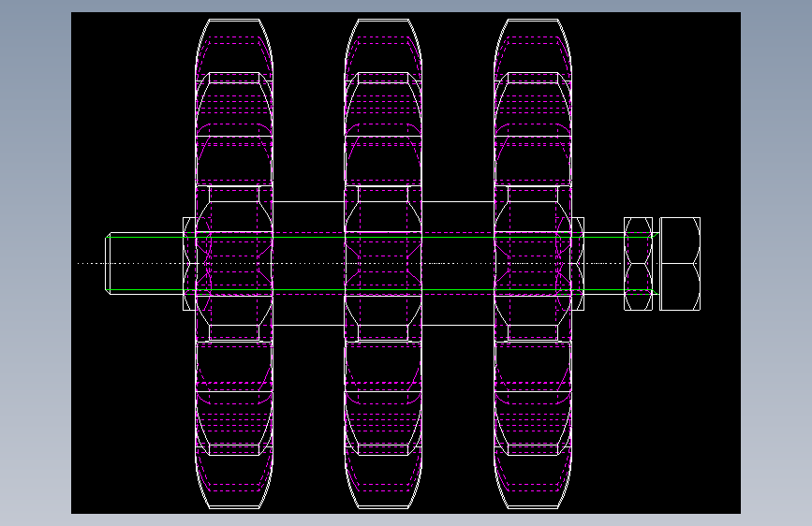
Task: Select the spacer sleeve between middle and right wheels
Action: (x=458, y=264)
